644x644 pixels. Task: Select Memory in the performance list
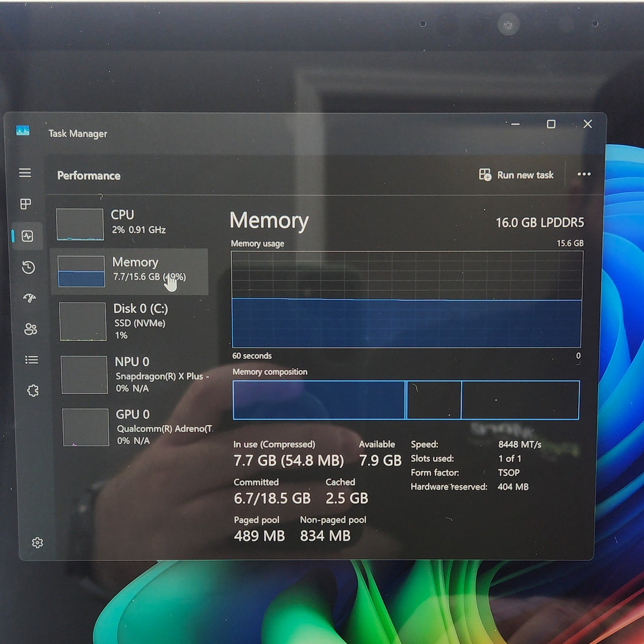coord(129,271)
